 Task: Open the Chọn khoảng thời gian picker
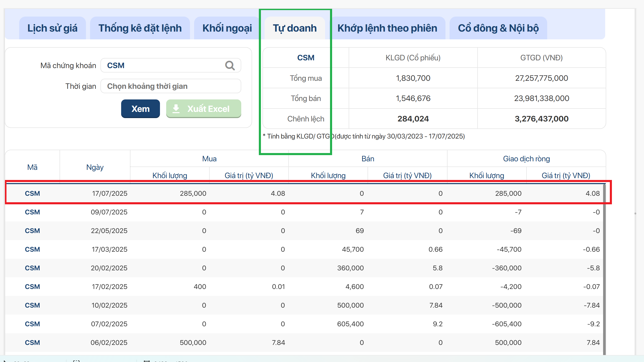tap(170, 86)
